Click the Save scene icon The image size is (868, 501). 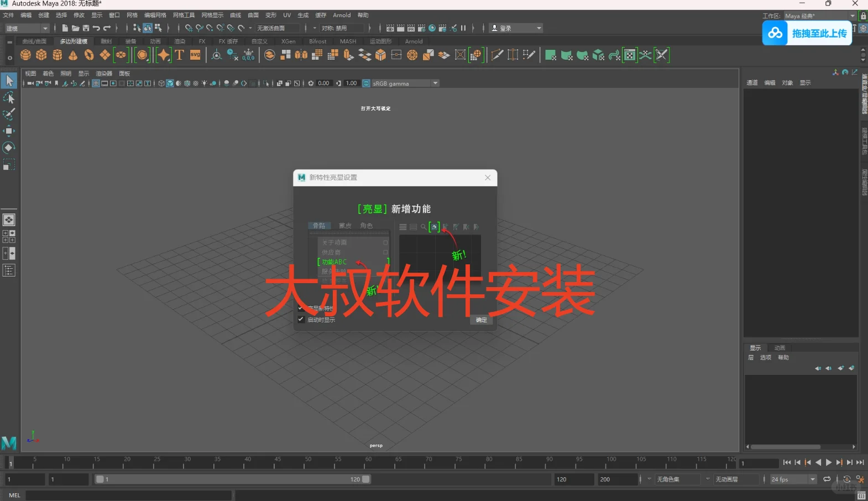pos(86,28)
